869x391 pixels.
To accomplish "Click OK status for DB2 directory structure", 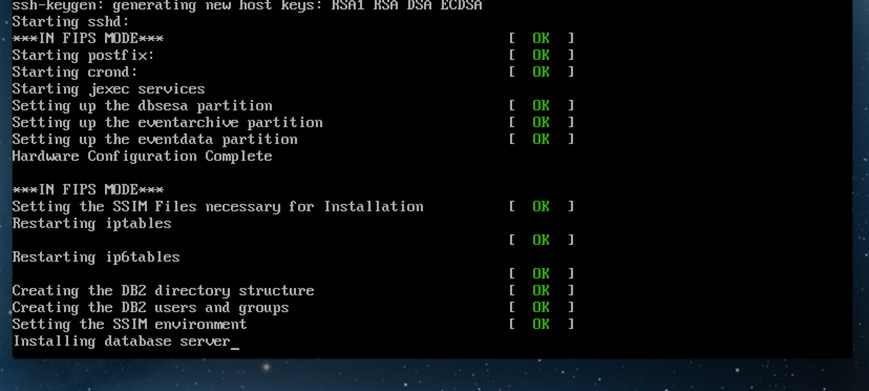I will pos(541,290).
